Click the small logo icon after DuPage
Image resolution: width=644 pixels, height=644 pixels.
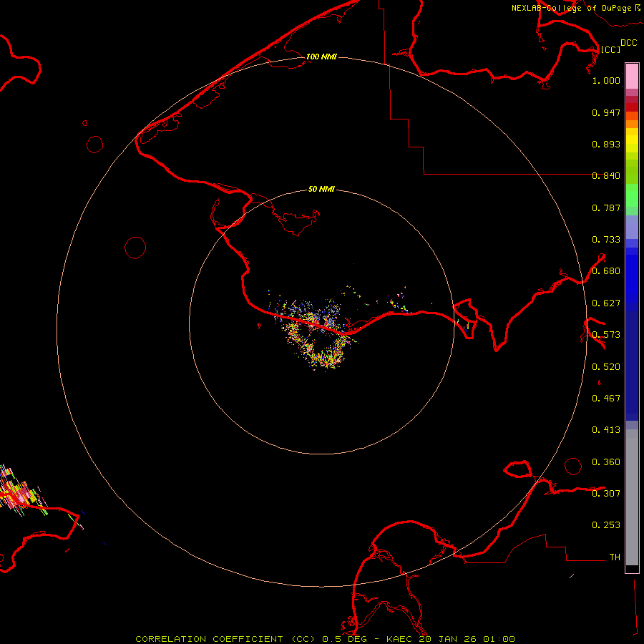click(638, 7)
